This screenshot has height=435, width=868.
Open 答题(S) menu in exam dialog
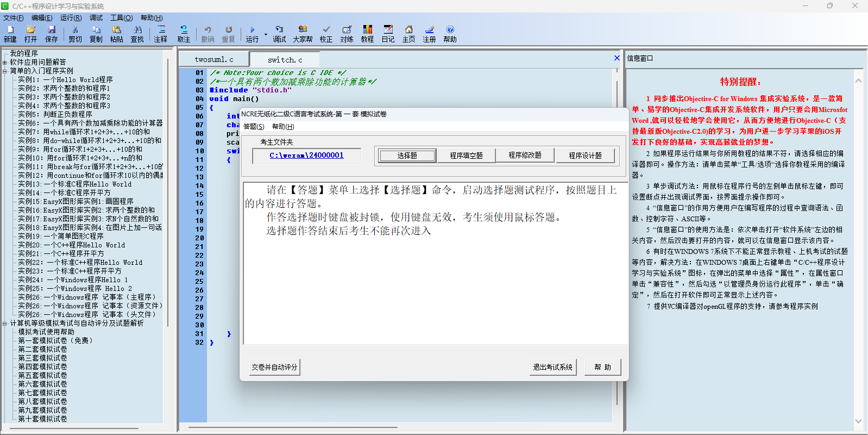coord(254,127)
